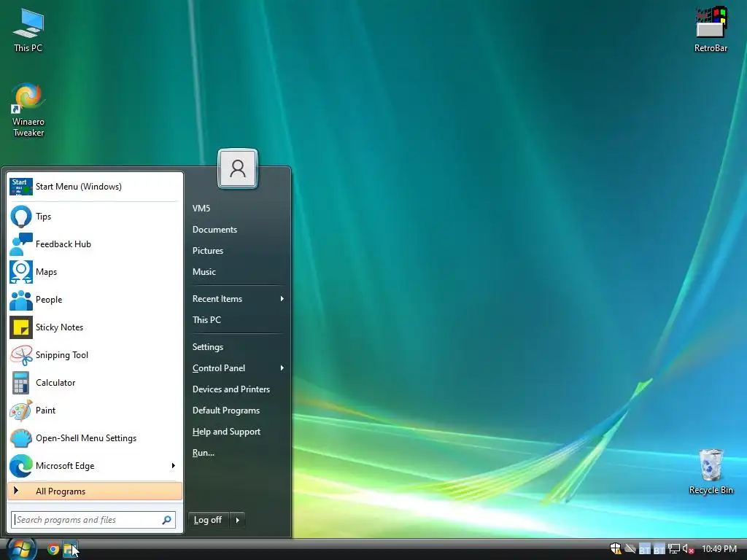Open Google Chrome from the taskbar
Screen dimensions: 747x560
pyautogui.click(x=53, y=550)
